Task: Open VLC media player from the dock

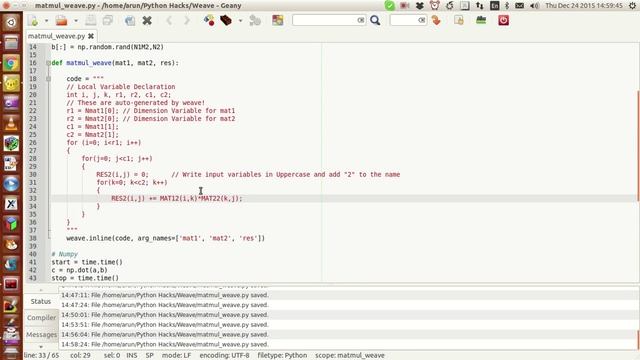Action: click(x=11, y=123)
